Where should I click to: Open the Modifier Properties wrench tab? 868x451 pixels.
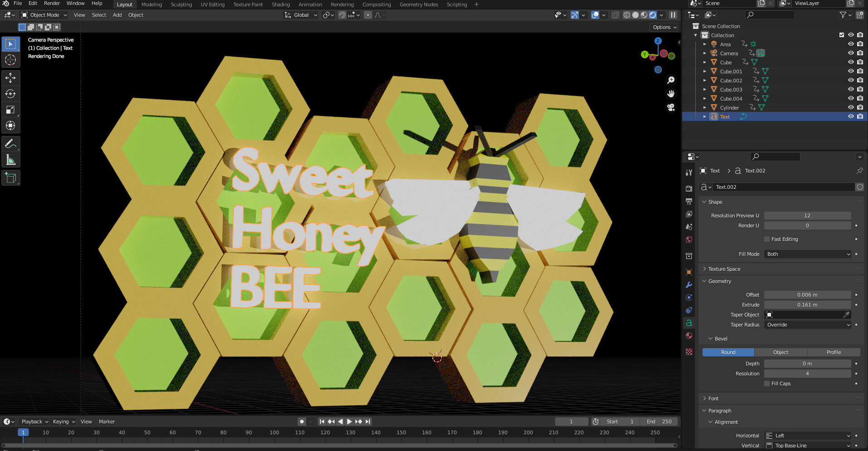(x=689, y=285)
